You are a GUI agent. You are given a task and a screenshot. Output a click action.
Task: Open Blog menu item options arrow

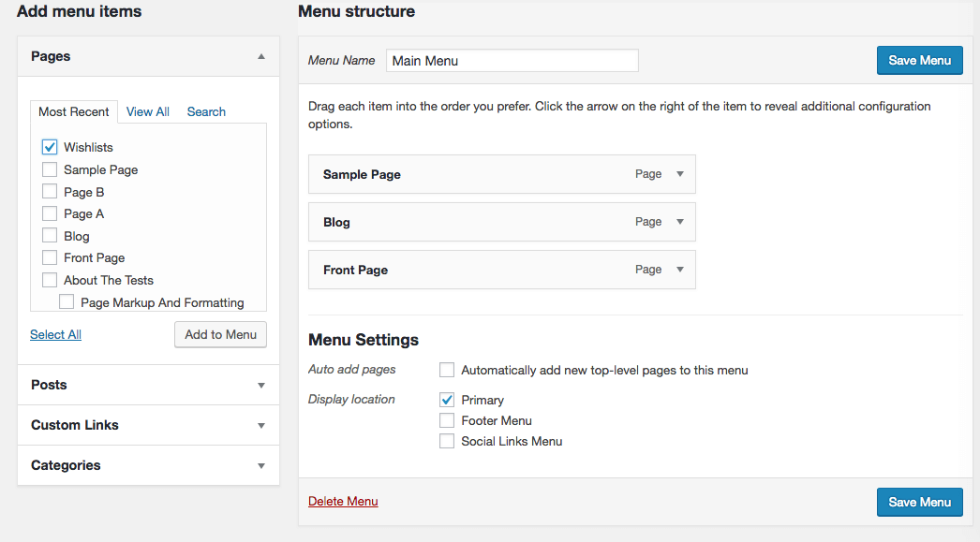(x=680, y=222)
